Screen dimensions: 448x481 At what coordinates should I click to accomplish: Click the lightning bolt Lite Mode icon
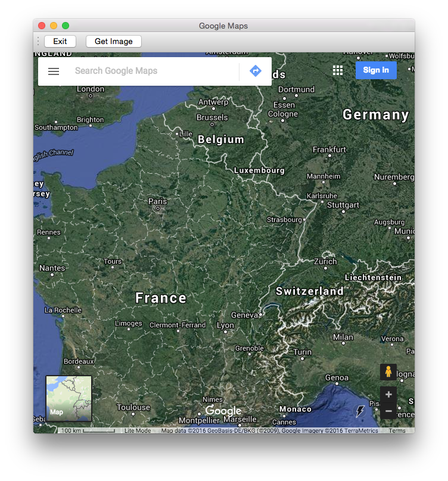point(360,411)
